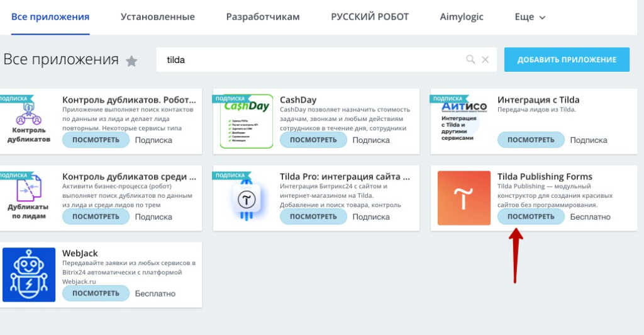The height and width of the screenshot is (335, 644).
Task: Click ПОСМОТРЕТЬ for WebJack
Action: pos(96,293)
